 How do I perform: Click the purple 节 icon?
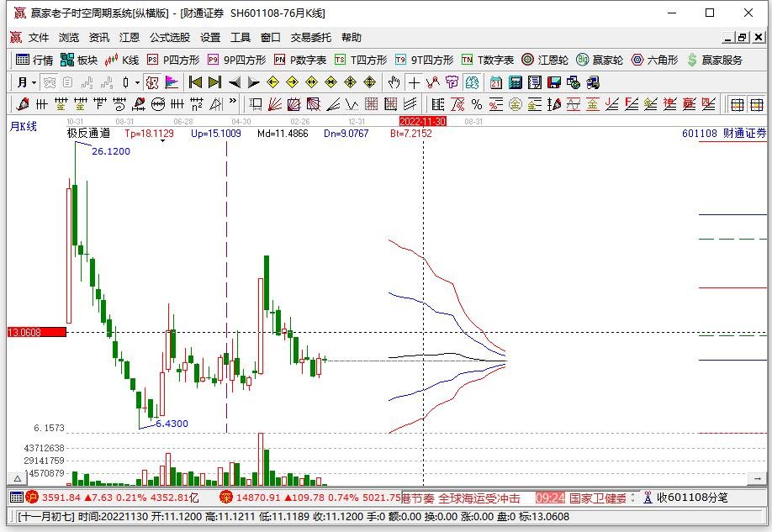coord(452,82)
